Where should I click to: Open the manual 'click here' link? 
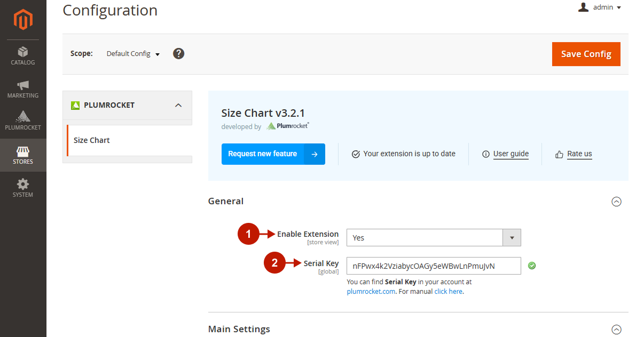click(x=448, y=291)
